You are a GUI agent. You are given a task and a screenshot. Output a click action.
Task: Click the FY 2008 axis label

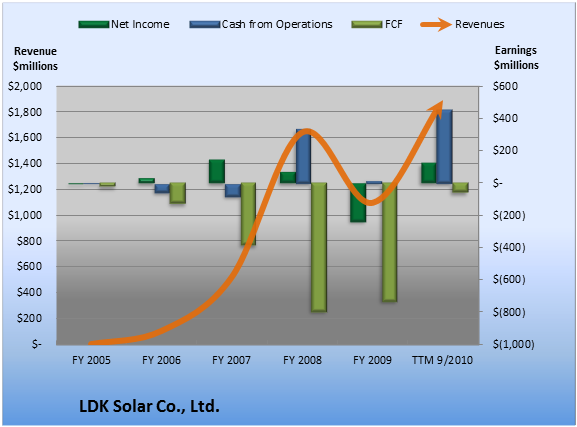(x=302, y=360)
